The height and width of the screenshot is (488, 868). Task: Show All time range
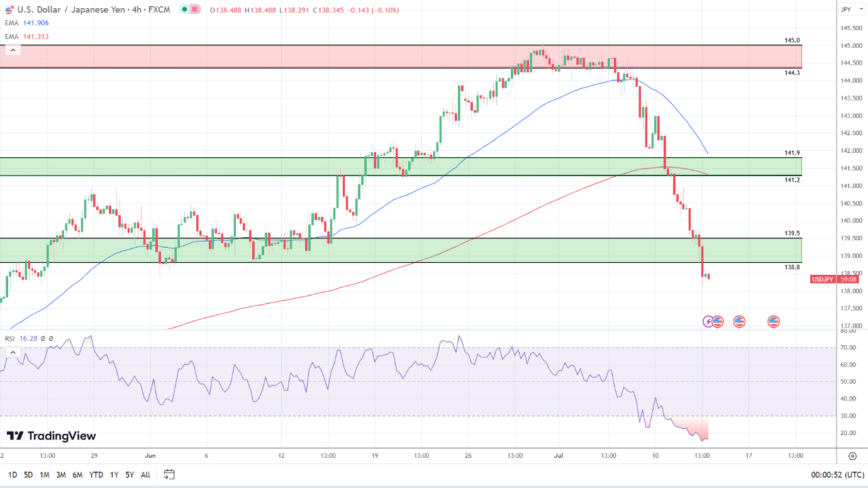[x=145, y=475]
